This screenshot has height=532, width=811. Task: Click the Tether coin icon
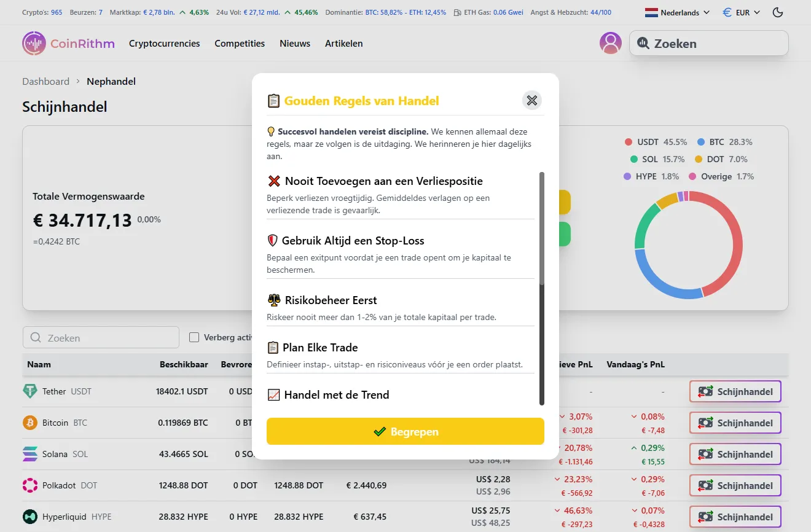29,391
